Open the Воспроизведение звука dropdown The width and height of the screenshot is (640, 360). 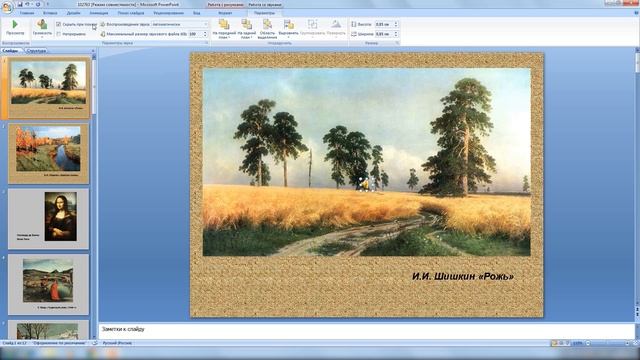point(180,24)
